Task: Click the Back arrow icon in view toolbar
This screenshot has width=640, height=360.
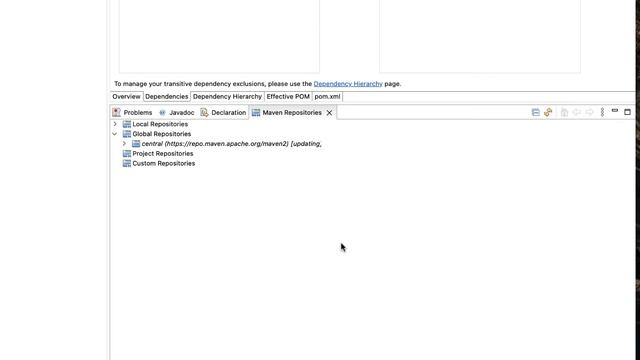Action: pyautogui.click(x=577, y=112)
